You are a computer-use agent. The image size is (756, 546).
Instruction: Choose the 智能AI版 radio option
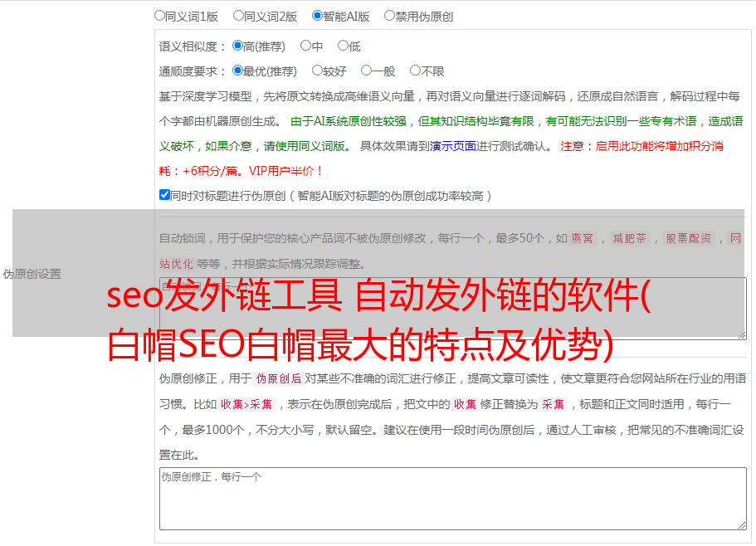317,16
